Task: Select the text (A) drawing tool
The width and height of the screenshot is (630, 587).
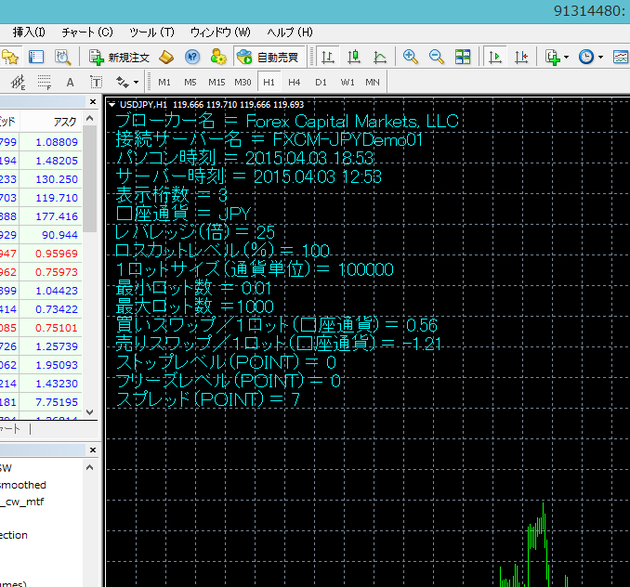Action: (x=70, y=82)
